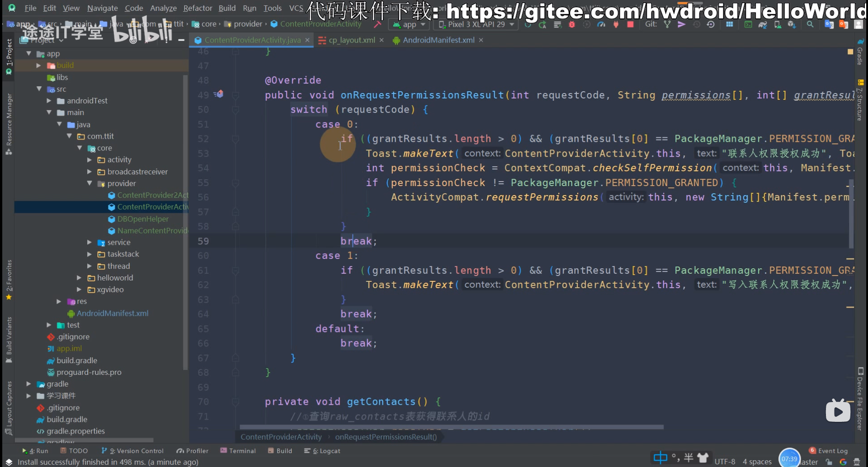This screenshot has width=868, height=467.
Task: Click the 4 spaces indent status item
Action: click(x=757, y=462)
